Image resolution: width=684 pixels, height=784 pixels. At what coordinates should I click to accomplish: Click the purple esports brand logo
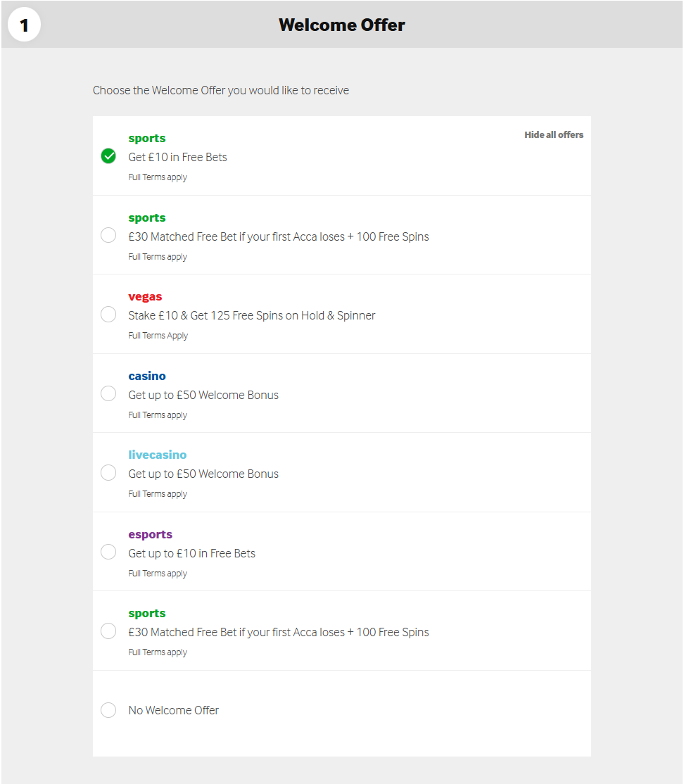point(150,534)
